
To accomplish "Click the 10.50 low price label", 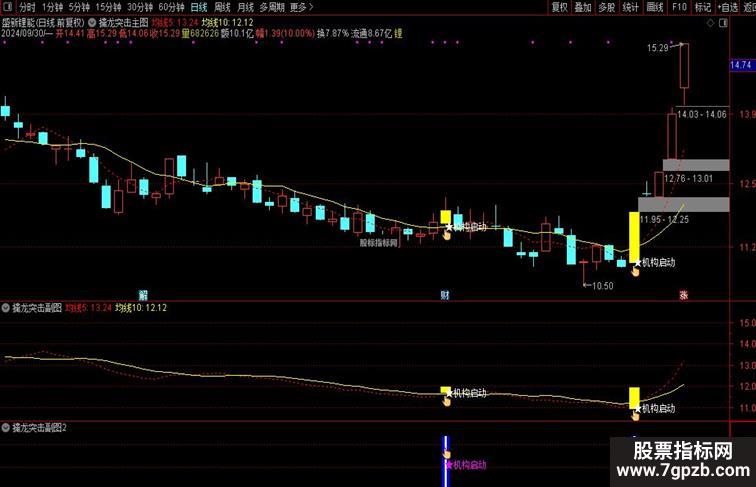I will coord(603,285).
